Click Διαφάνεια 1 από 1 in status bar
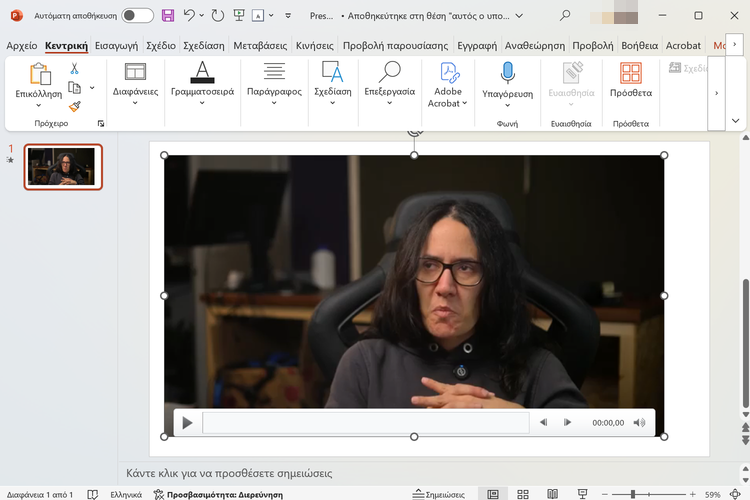 tap(40, 494)
